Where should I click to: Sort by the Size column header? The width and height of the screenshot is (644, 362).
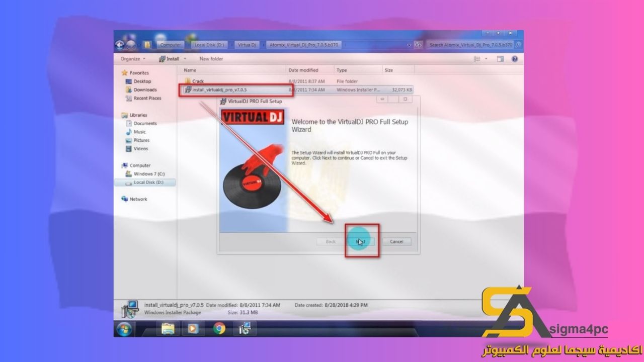pyautogui.click(x=398, y=70)
